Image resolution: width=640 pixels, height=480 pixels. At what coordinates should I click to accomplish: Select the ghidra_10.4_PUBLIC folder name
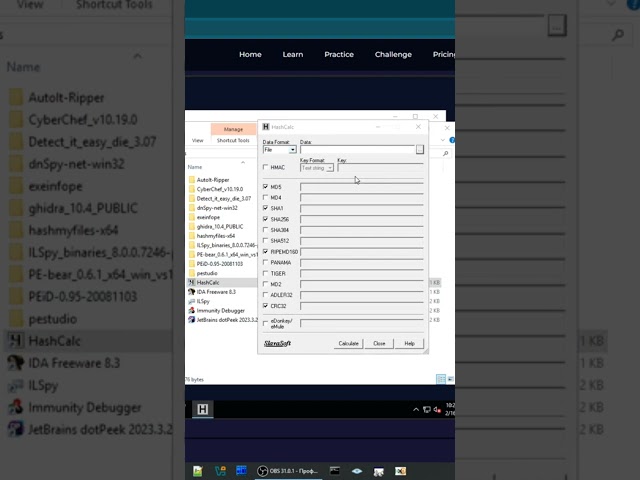(x=220, y=227)
